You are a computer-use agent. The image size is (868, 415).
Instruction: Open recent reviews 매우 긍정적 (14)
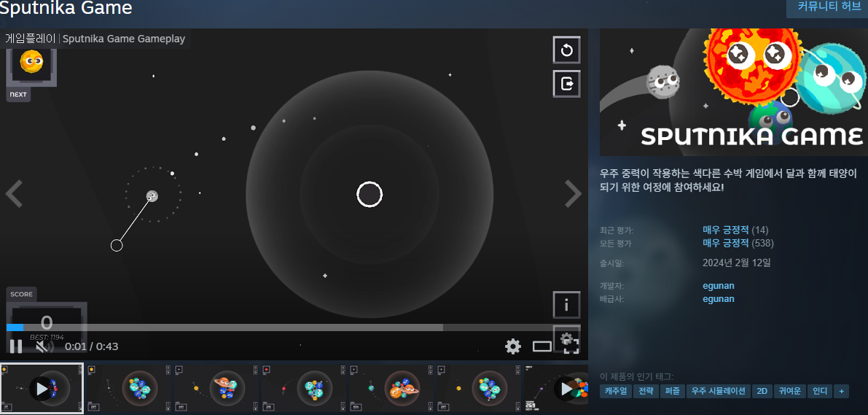click(735, 230)
